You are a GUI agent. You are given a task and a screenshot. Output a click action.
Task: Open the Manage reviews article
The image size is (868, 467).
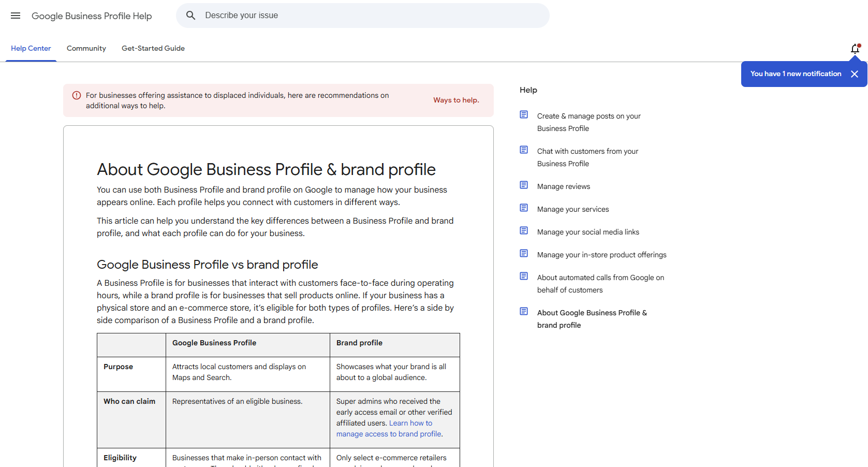point(564,186)
